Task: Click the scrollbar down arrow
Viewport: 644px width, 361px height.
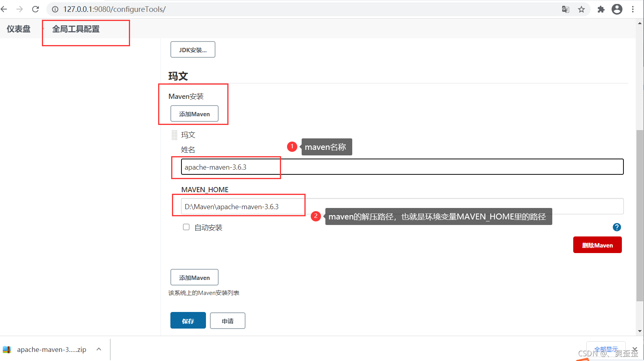Action: point(640,331)
